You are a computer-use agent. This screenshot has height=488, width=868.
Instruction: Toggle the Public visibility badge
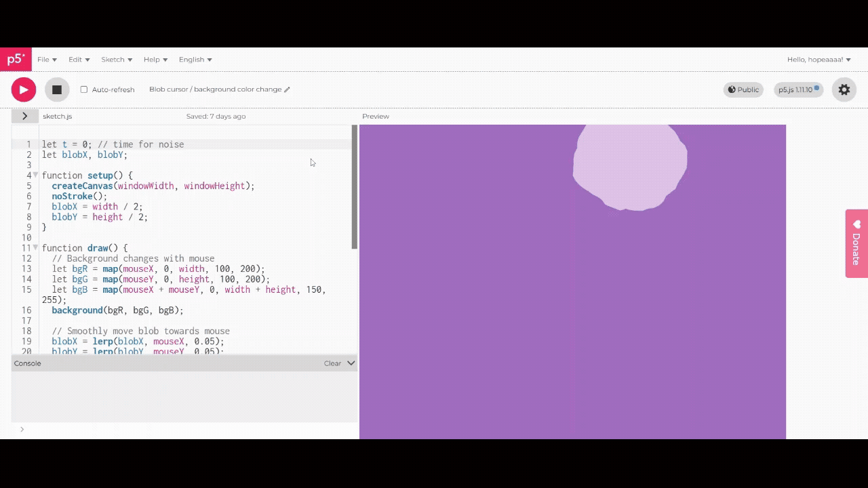click(743, 89)
